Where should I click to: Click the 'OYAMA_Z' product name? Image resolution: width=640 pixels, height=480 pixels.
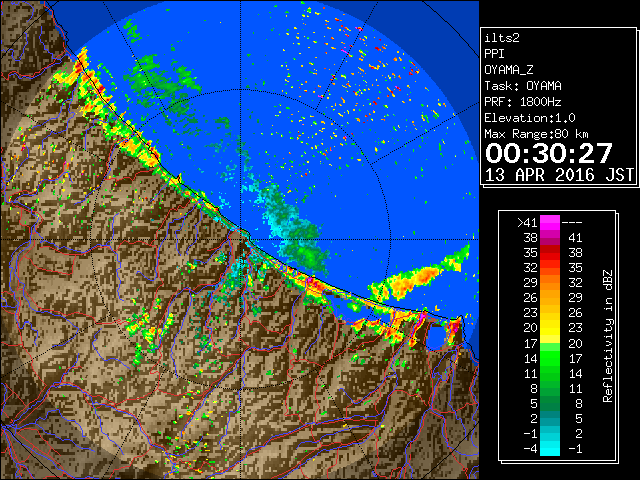509,70
